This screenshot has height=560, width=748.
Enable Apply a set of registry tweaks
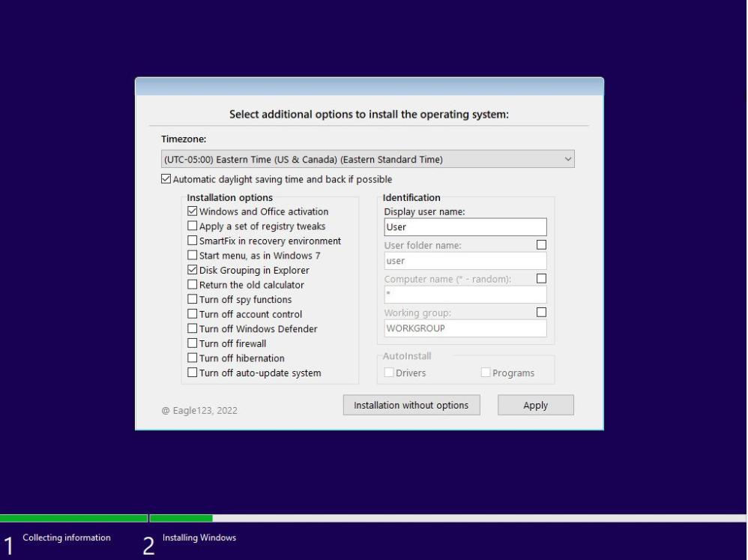tap(193, 226)
